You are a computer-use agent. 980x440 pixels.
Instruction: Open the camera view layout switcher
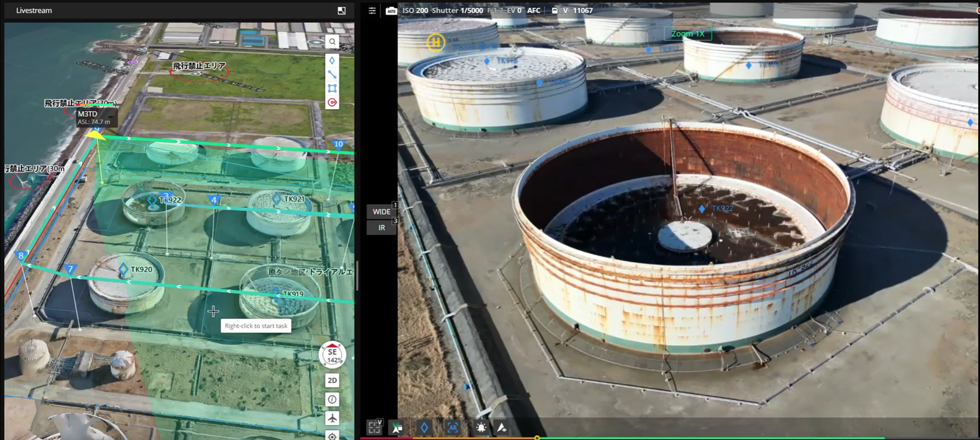click(x=375, y=427)
